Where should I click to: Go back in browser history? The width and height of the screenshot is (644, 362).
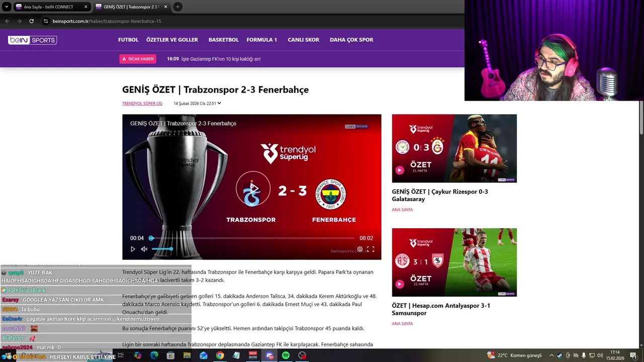pyautogui.click(x=7, y=21)
